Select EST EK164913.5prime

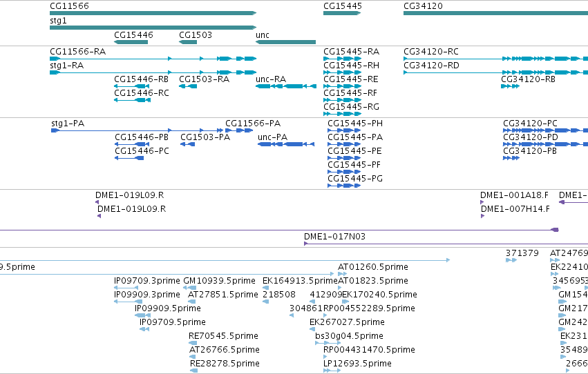coord(265,288)
